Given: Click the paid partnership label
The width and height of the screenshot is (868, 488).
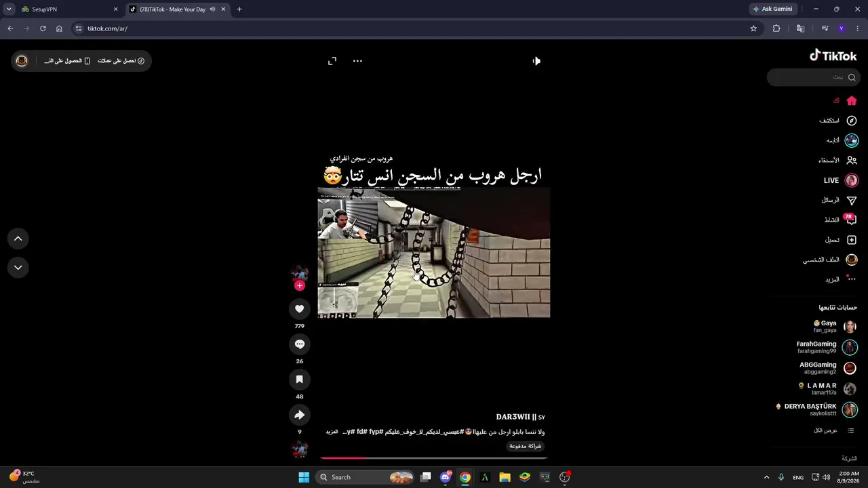Looking at the screenshot, I should [x=526, y=446].
